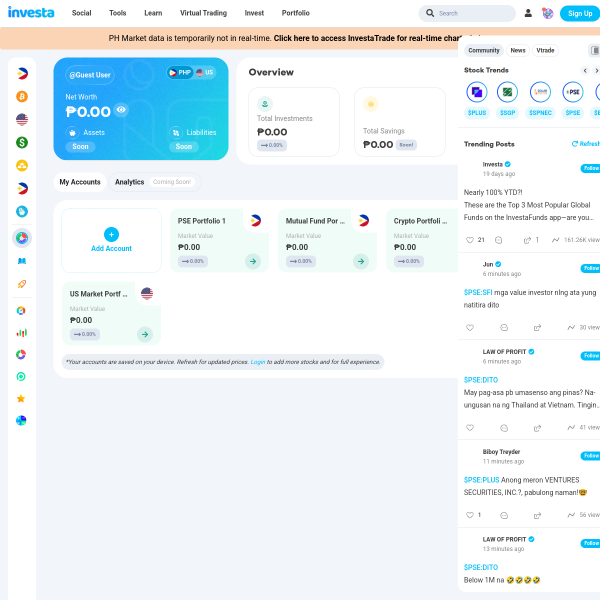
Task: Follow the Login link in the notice
Action: 258,362
